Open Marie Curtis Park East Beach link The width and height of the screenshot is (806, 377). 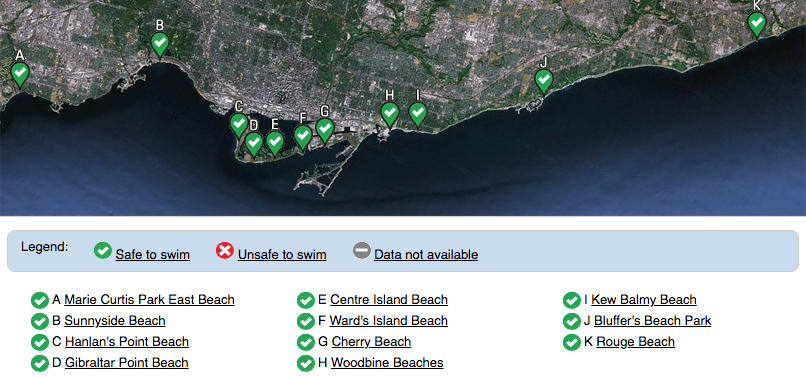pos(150,299)
